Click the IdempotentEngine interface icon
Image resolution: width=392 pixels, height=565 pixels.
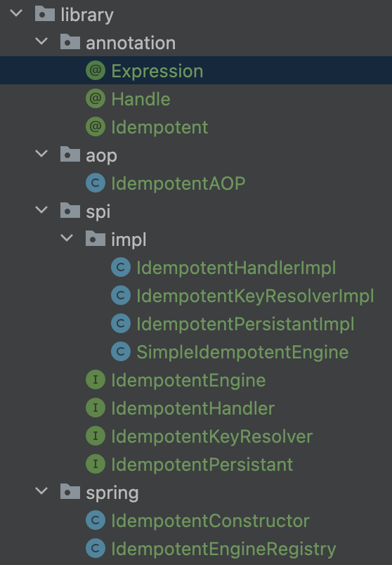click(x=96, y=379)
